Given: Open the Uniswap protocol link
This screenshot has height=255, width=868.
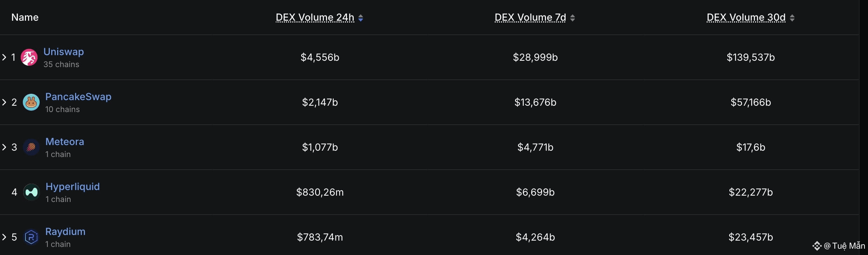Looking at the screenshot, I should coord(64,52).
